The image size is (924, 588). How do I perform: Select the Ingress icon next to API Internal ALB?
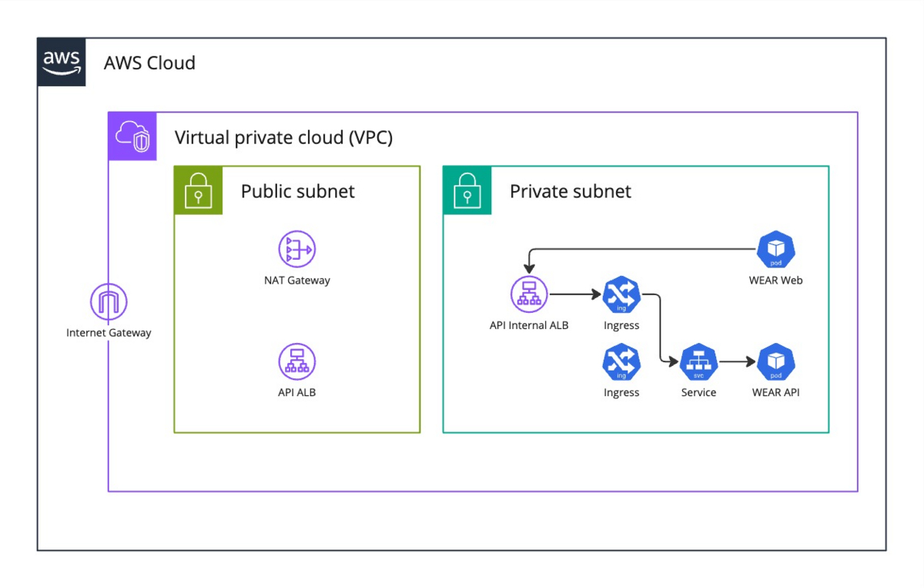click(621, 295)
